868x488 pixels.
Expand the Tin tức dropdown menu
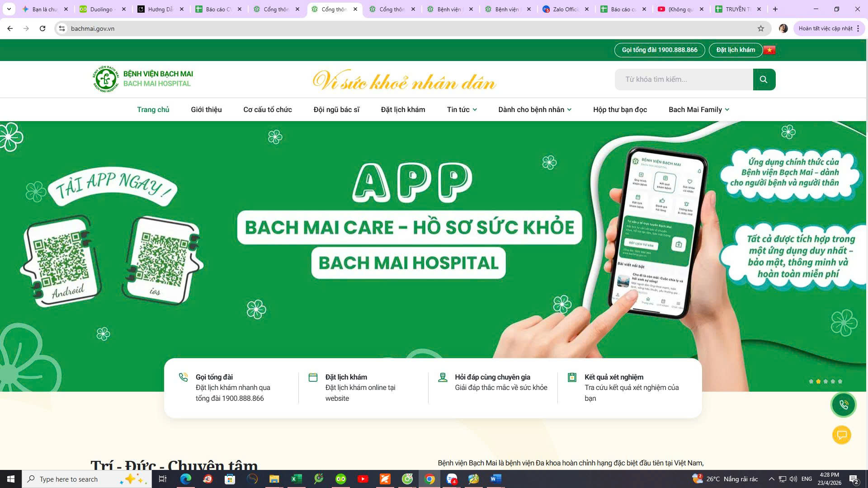462,110
